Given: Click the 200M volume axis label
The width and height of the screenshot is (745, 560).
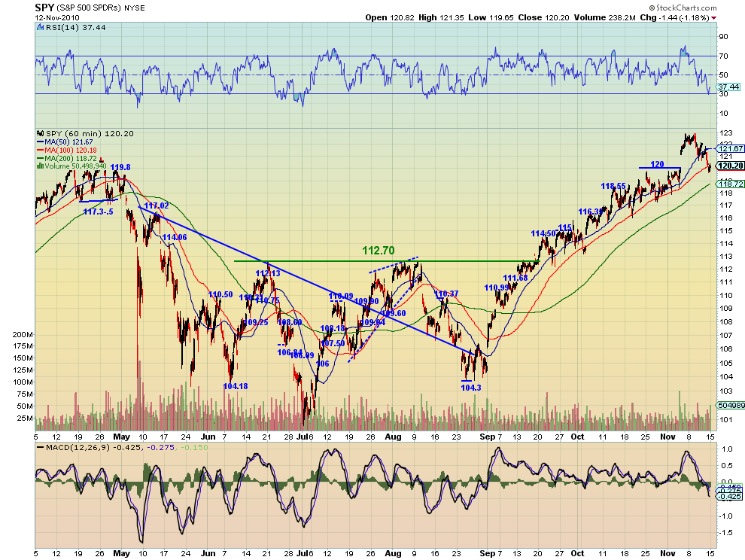Looking at the screenshot, I should pyautogui.click(x=23, y=335).
